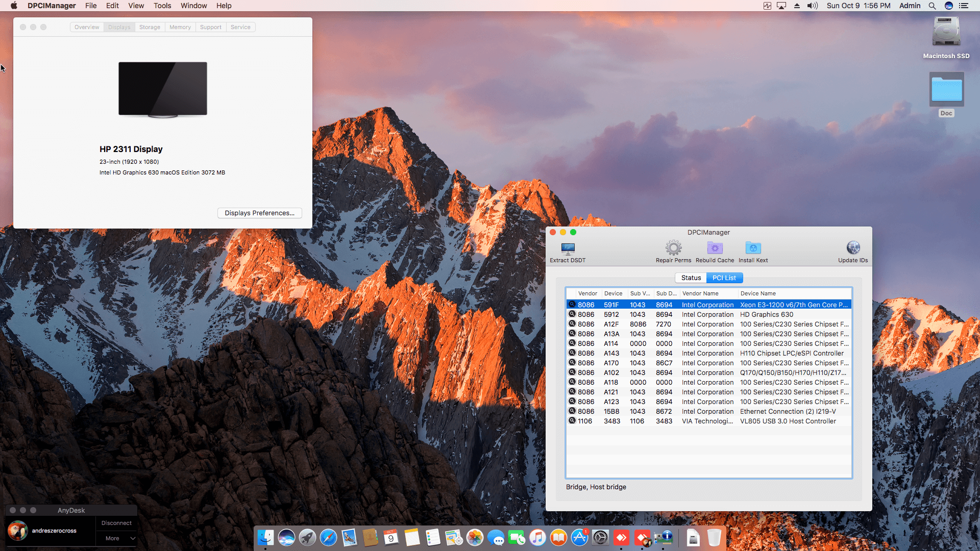Click the Rebuild Cache folder icon
The width and height of the screenshot is (980, 551).
715,248
